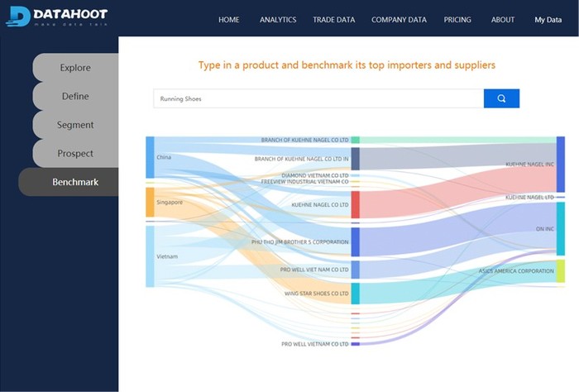Image resolution: width=579 pixels, height=392 pixels.
Task: Click the Datahoot logo
Action: click(x=57, y=17)
